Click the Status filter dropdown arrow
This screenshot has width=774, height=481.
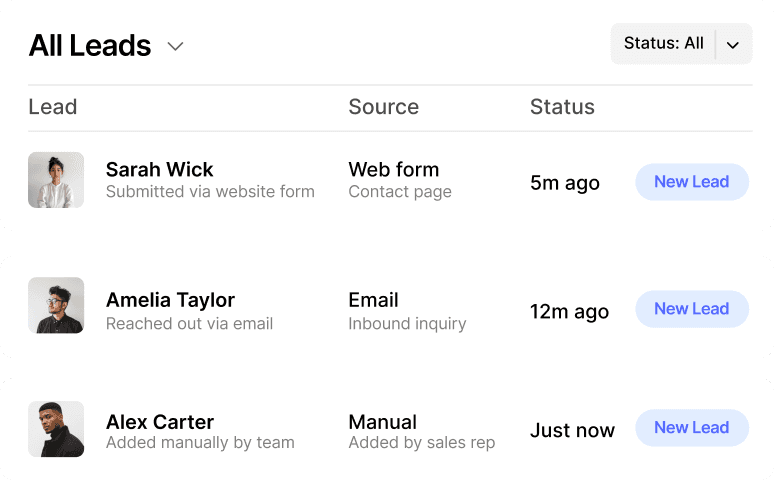click(x=733, y=45)
